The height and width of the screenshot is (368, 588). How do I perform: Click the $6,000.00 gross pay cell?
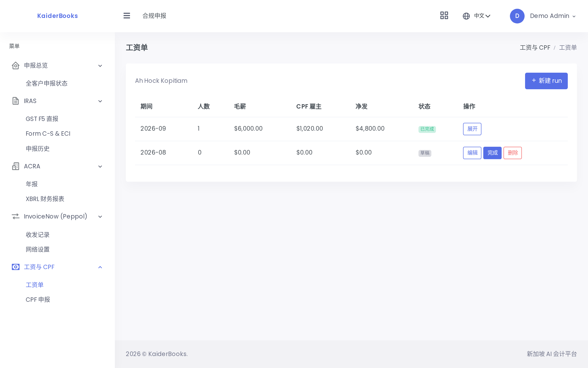point(248,129)
